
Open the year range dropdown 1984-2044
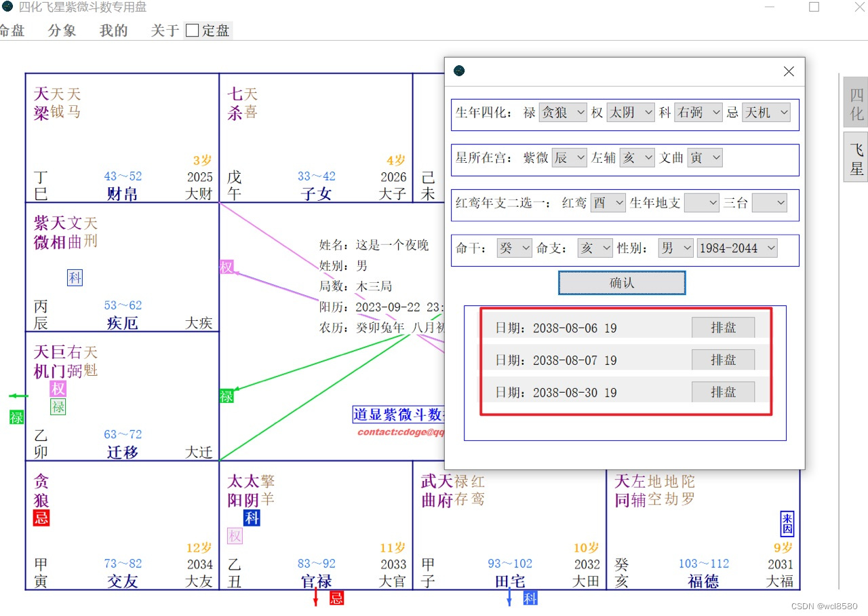coord(737,248)
